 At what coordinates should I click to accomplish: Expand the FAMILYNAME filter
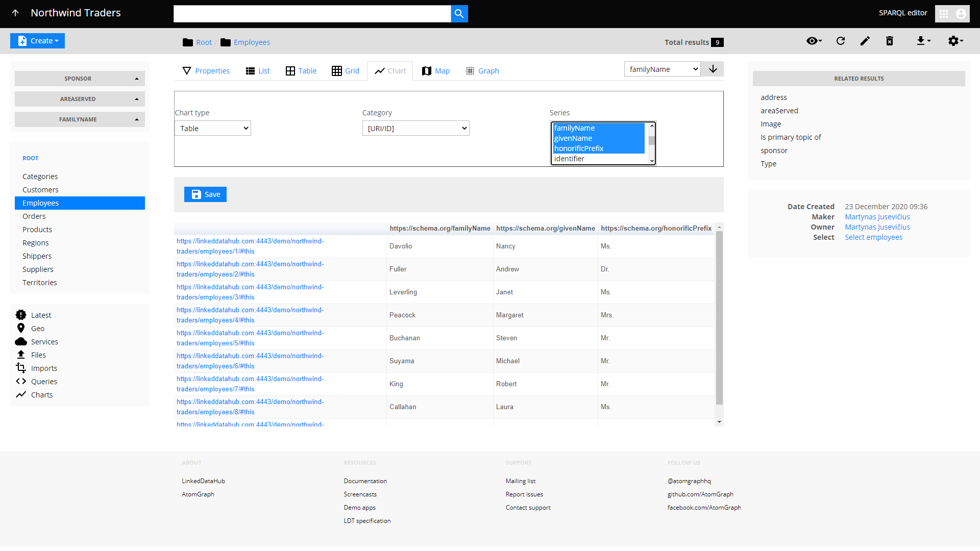point(80,119)
